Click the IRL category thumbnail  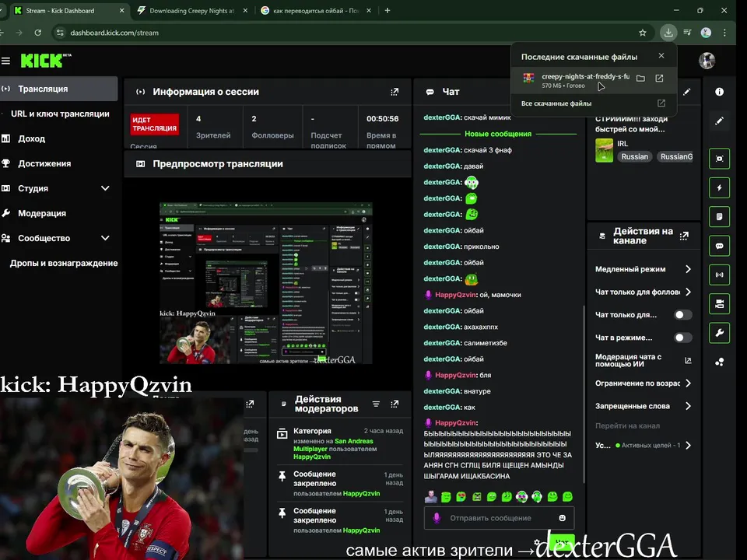pyautogui.click(x=604, y=150)
